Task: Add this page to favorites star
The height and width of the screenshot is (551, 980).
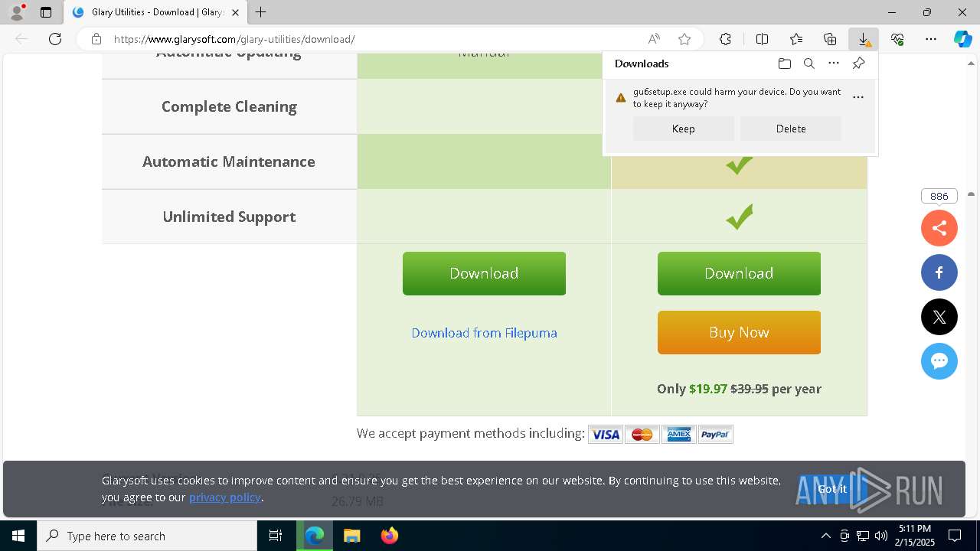Action: pyautogui.click(x=684, y=39)
